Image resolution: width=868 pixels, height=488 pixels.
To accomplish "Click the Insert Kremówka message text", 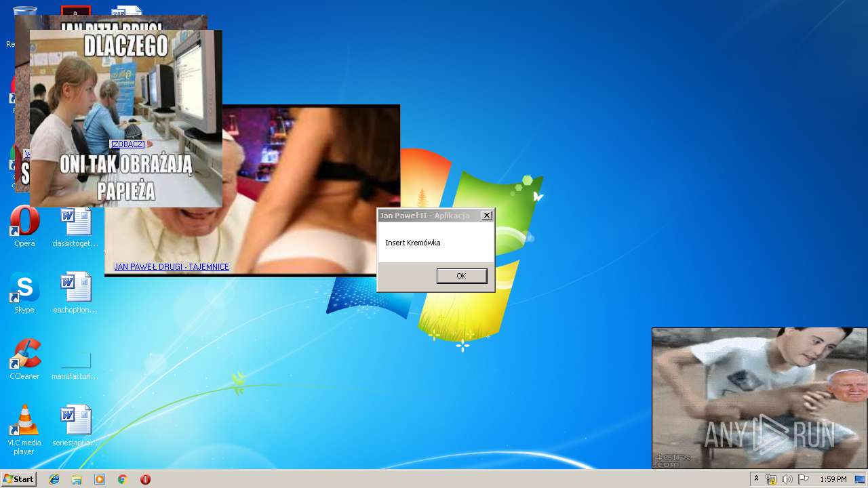I will [413, 243].
